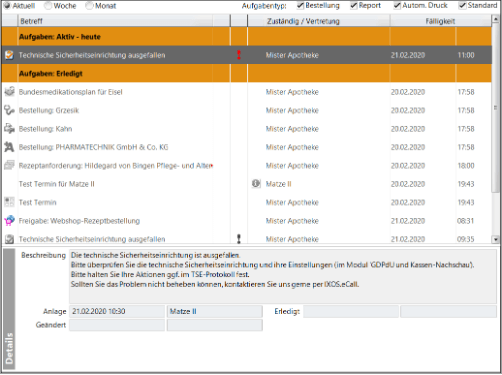
Task: Click Bundesmedikationsplan für Eisel row icon
Action: (9, 92)
